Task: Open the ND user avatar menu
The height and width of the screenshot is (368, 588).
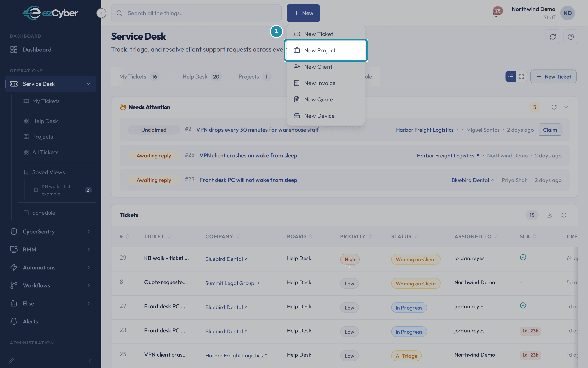Action: [x=567, y=13]
